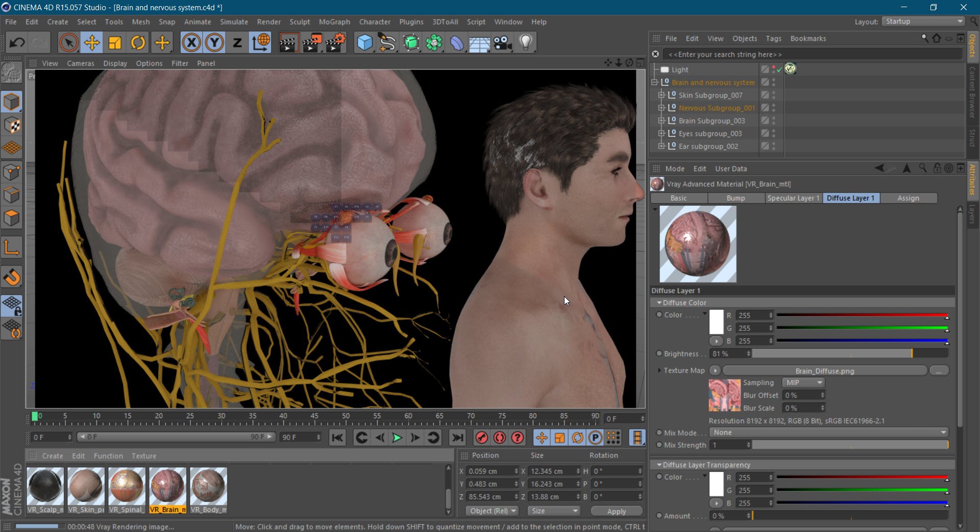Open the Sampling MIP dropdown

point(803,382)
